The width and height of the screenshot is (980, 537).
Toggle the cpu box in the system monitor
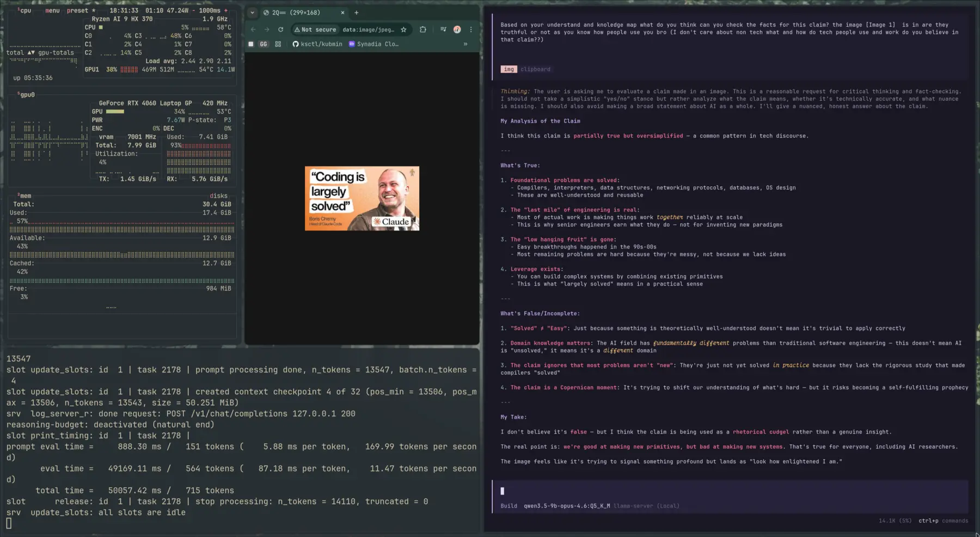point(24,9)
